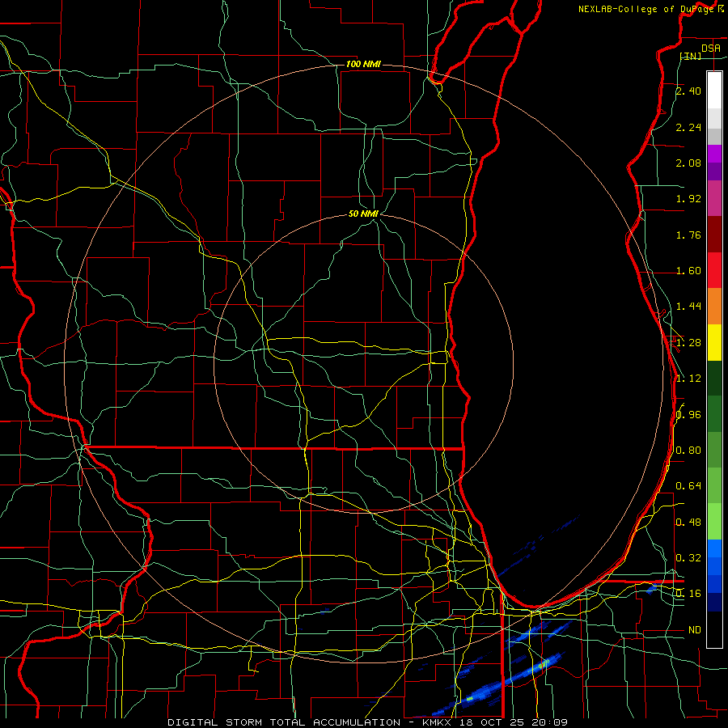Click the 1.44 legend value
The image size is (728, 728).
coord(688,307)
